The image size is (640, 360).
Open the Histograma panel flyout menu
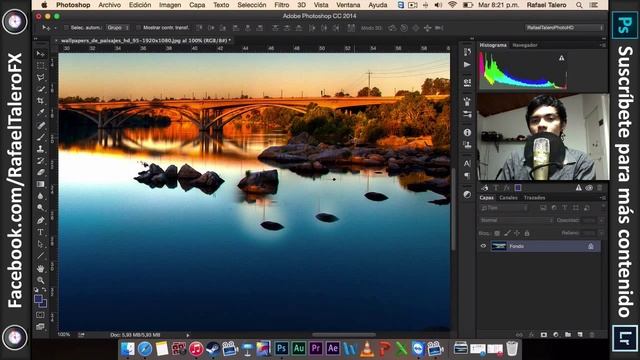(602, 45)
